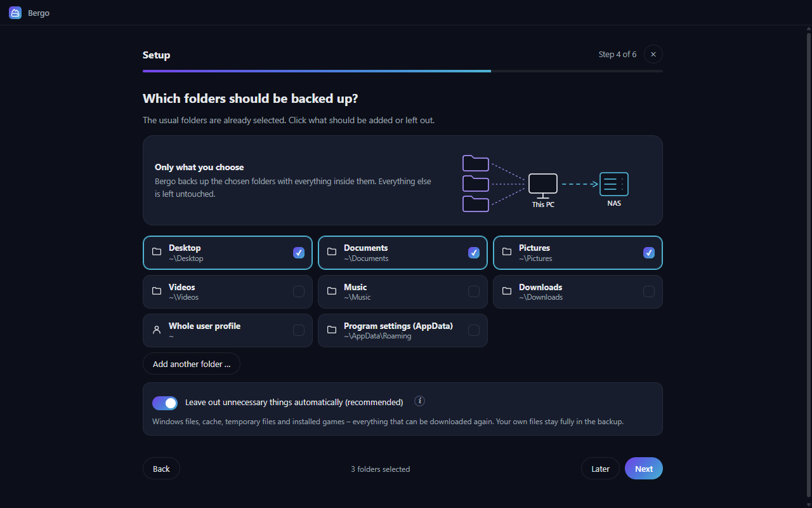Click the "Step 4 of 6" indicator
812x508 pixels.
pyautogui.click(x=617, y=55)
